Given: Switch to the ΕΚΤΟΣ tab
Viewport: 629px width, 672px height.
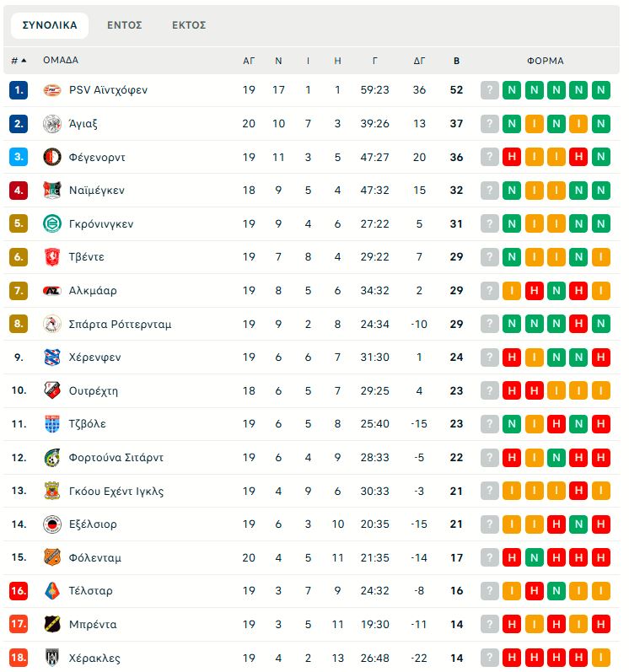Looking at the screenshot, I should pos(189,25).
